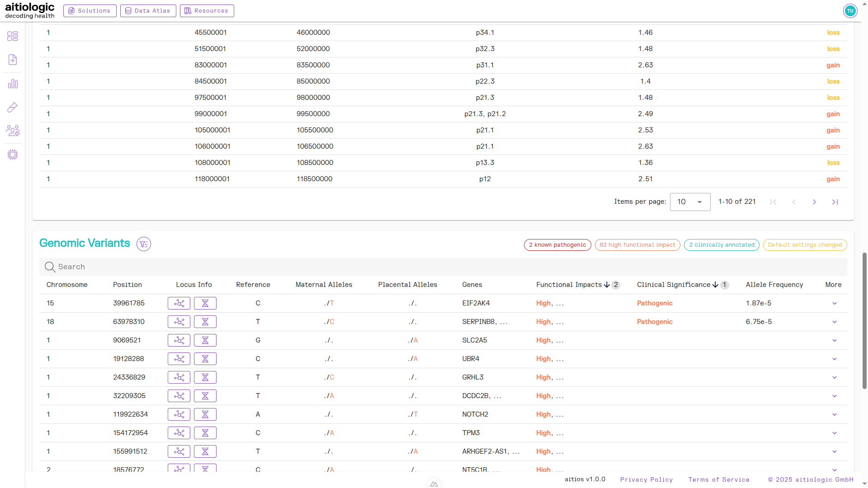Viewport: 868px width, 488px height.
Task: Click the file upload sidebar icon
Action: (x=13, y=60)
